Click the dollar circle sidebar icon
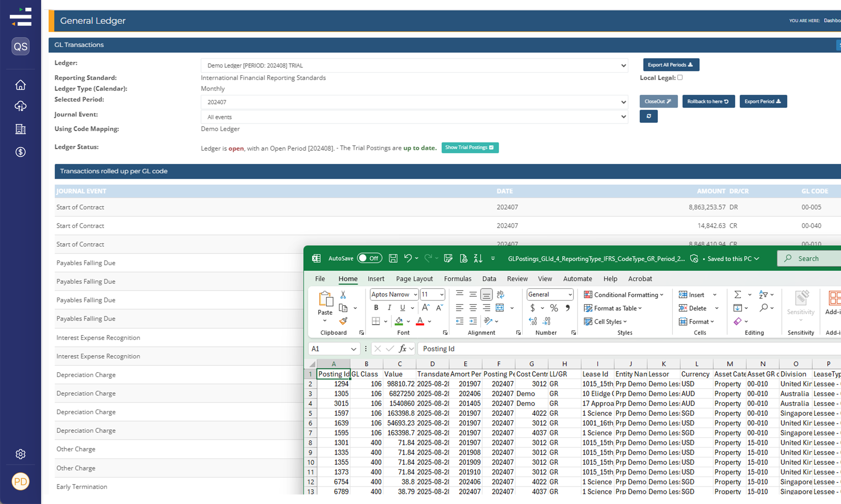 (x=20, y=152)
